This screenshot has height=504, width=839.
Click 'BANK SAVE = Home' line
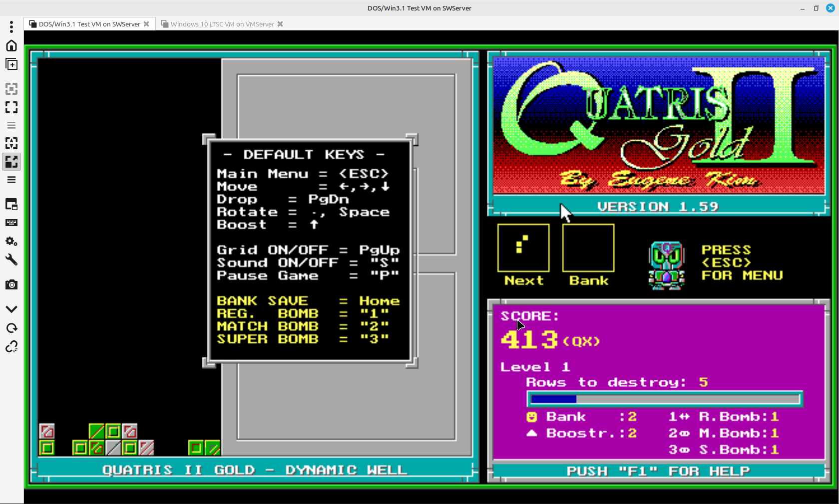point(308,301)
